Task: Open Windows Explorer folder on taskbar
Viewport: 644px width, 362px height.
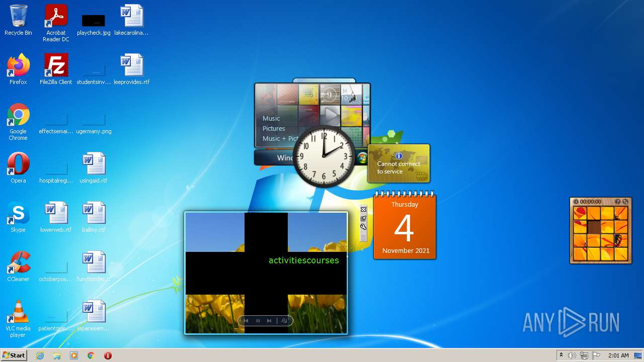Action: (x=57, y=355)
